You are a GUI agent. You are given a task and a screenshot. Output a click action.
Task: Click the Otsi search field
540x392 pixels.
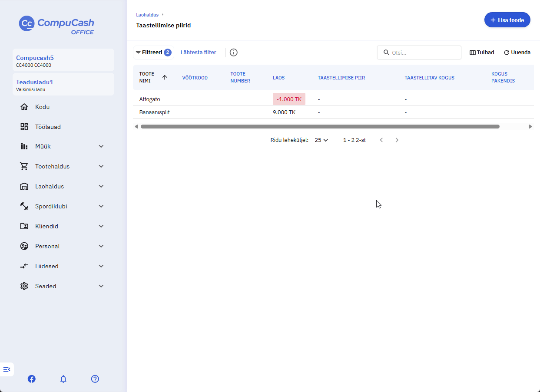coord(419,53)
